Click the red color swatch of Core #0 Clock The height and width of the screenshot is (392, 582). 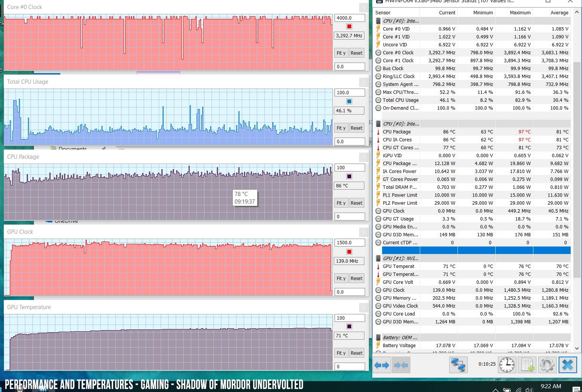click(349, 26)
